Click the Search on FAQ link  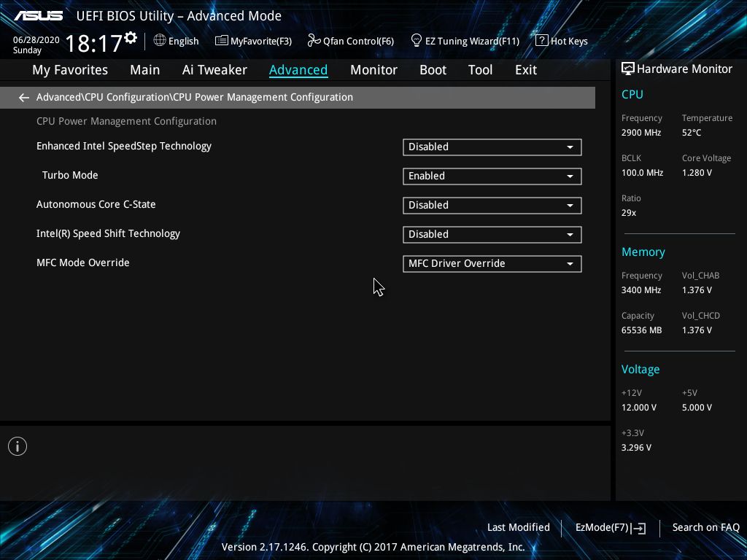(706, 528)
